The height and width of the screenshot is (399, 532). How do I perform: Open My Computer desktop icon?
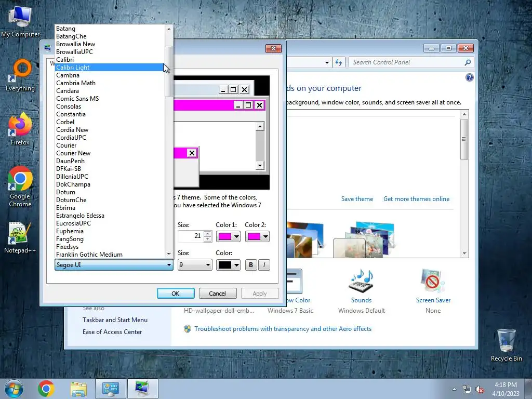pos(20,21)
